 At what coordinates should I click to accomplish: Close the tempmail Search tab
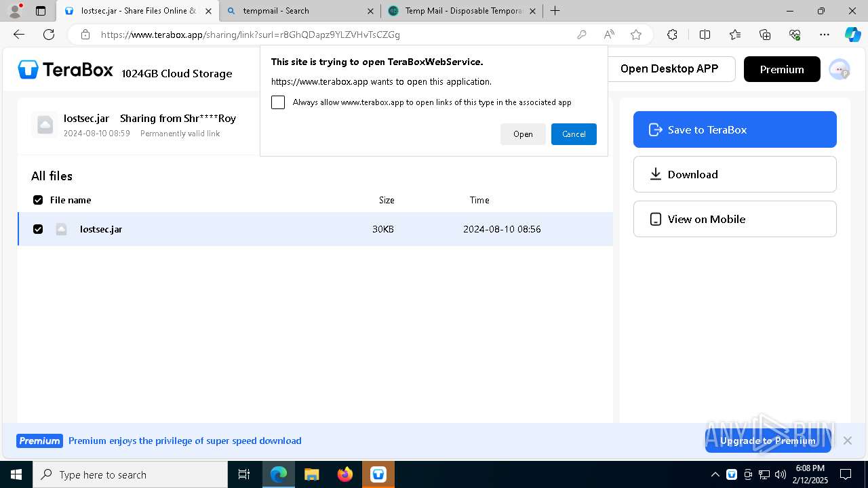pyautogui.click(x=370, y=11)
